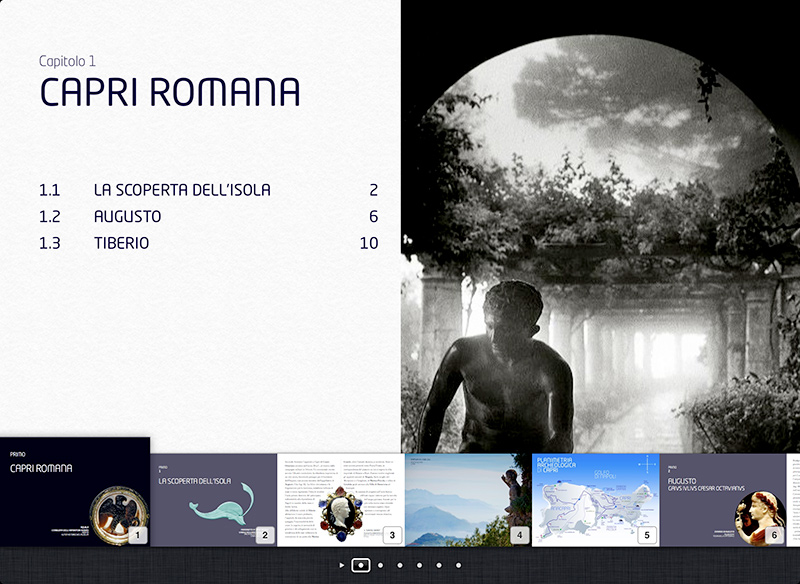Go to section 1.1 La Scoperta dell'Isola
This screenshot has height=584, width=800.
pyautogui.click(x=182, y=190)
